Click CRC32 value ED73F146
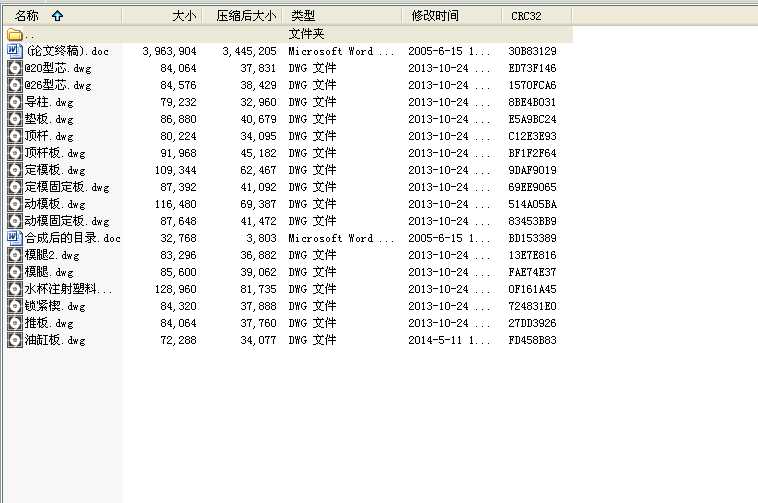Viewport: 758px width, 503px height. point(532,68)
